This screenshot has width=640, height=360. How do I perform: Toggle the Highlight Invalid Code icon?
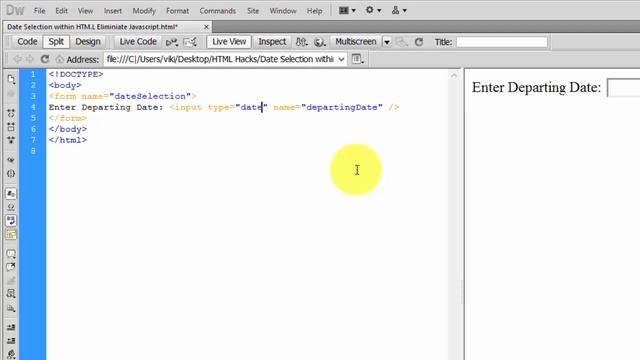pos(11,207)
